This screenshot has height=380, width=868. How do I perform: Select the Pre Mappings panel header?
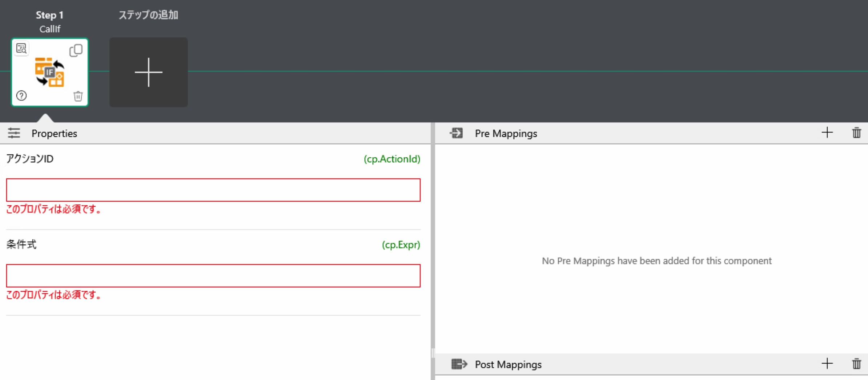(506, 134)
